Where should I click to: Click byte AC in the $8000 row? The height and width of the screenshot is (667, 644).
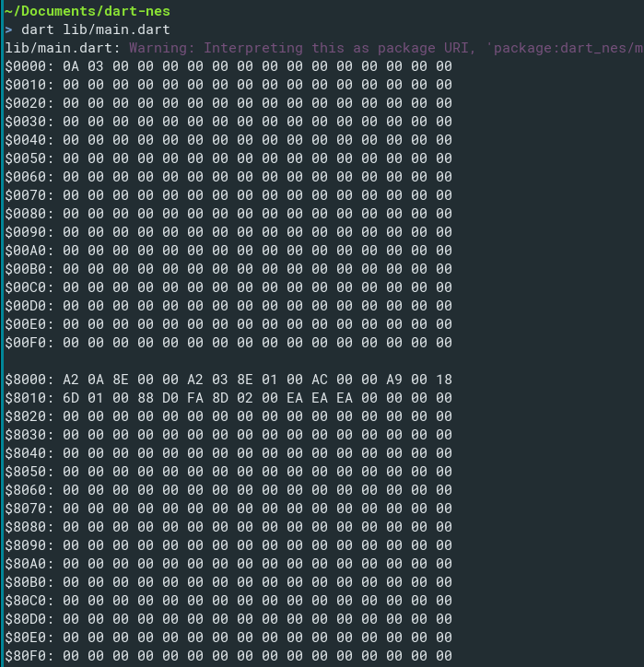click(x=320, y=380)
